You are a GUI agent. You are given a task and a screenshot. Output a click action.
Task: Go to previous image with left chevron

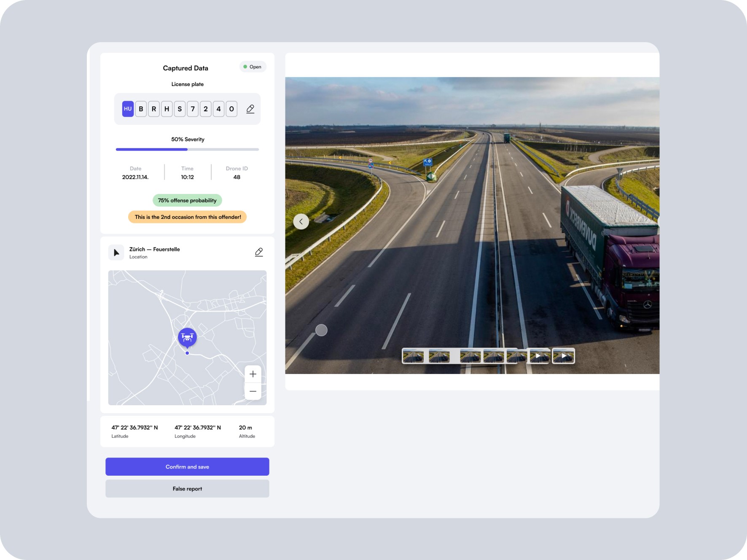coord(301,221)
